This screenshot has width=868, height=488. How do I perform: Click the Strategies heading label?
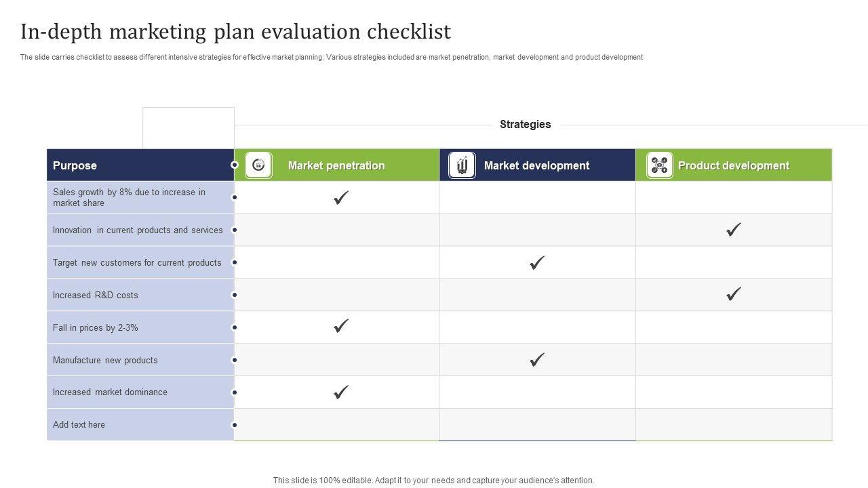[x=526, y=125]
